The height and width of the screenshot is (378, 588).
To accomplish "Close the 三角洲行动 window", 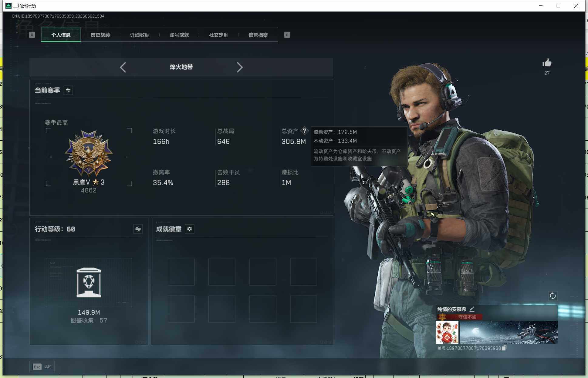I will click(x=576, y=6).
